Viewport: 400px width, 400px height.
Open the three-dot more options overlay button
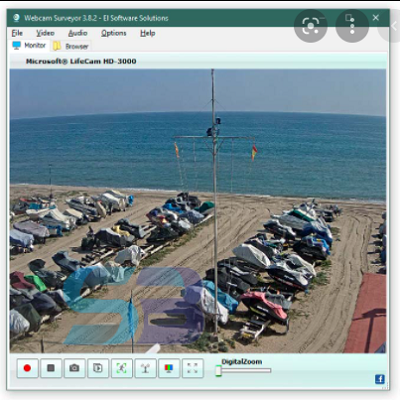[352, 26]
